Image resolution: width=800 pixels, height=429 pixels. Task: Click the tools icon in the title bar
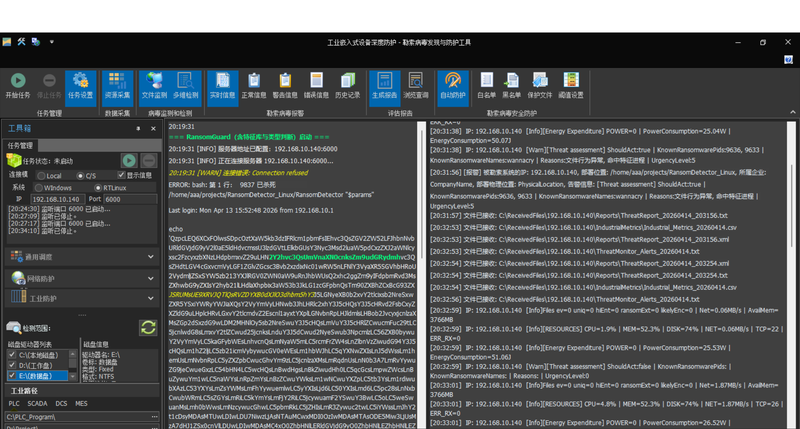[x=21, y=42]
